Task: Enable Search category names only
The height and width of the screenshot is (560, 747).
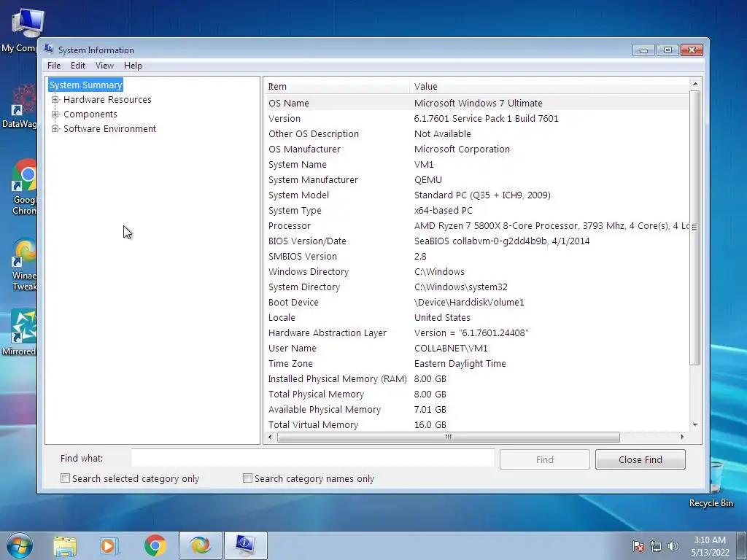Action: 247,478
